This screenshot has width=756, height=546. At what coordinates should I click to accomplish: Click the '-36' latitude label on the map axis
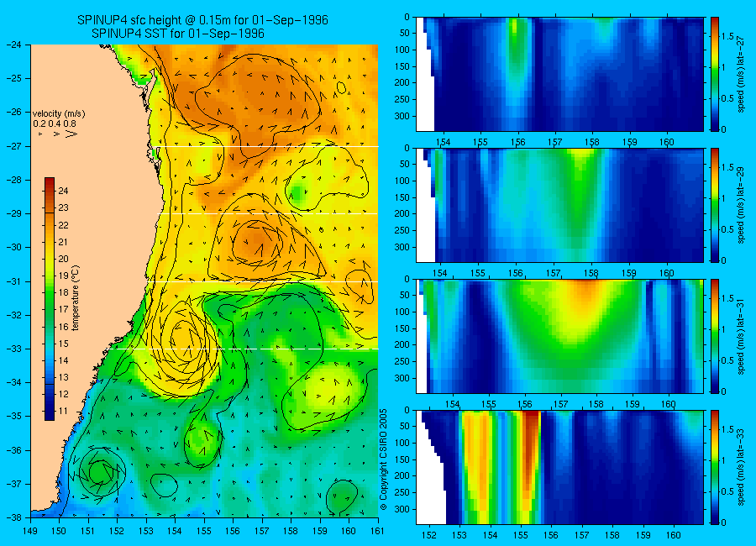[x=14, y=450]
